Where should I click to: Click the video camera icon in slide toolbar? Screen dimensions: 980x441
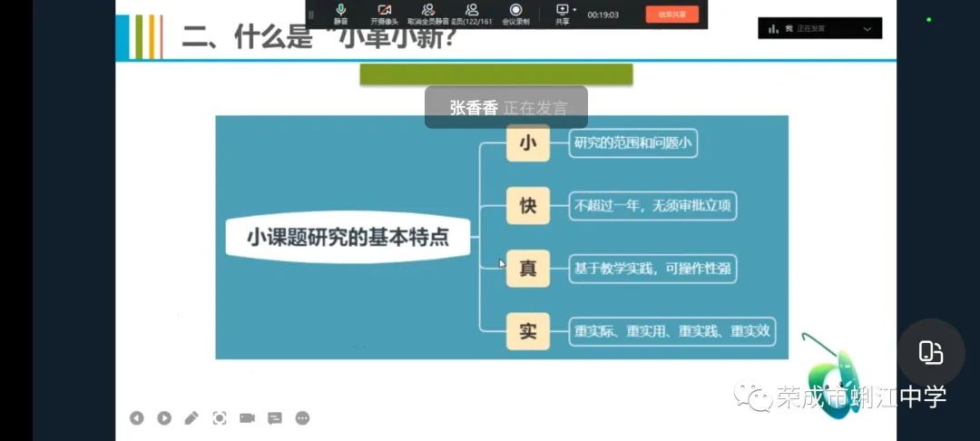(247, 418)
